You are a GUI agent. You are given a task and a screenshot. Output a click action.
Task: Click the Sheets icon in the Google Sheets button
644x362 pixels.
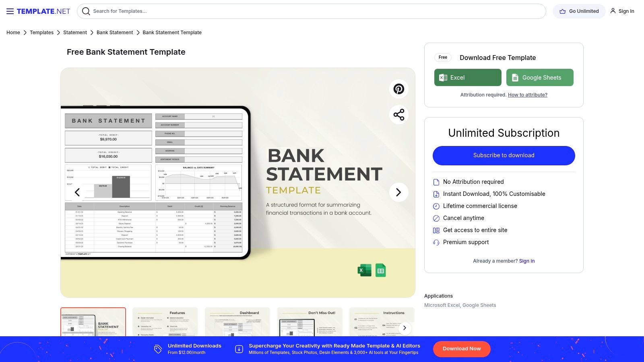[x=515, y=78]
